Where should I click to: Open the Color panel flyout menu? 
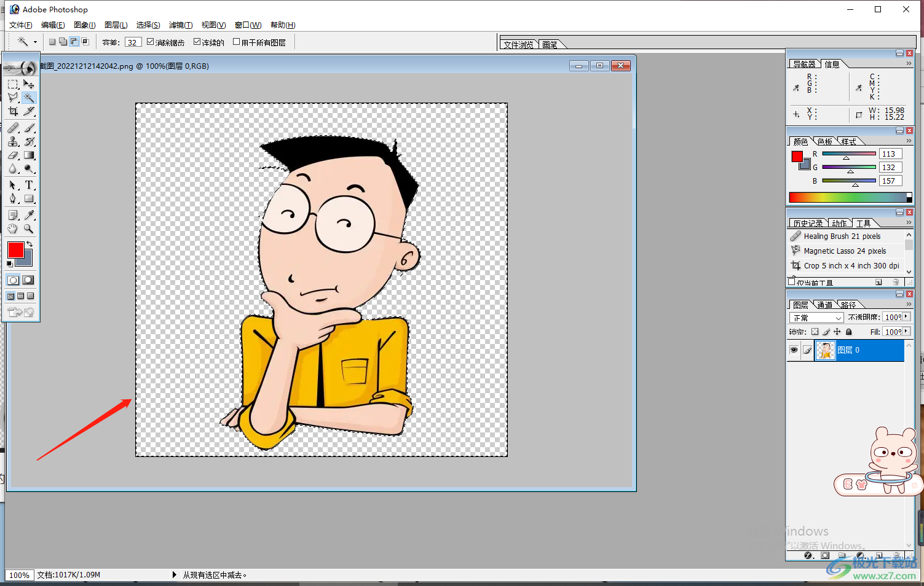point(909,141)
